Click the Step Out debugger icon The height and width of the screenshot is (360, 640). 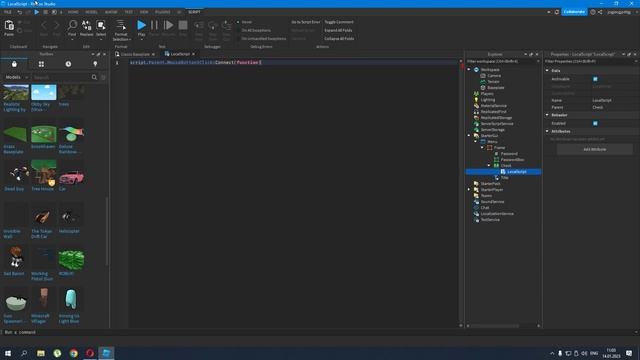(x=226, y=26)
